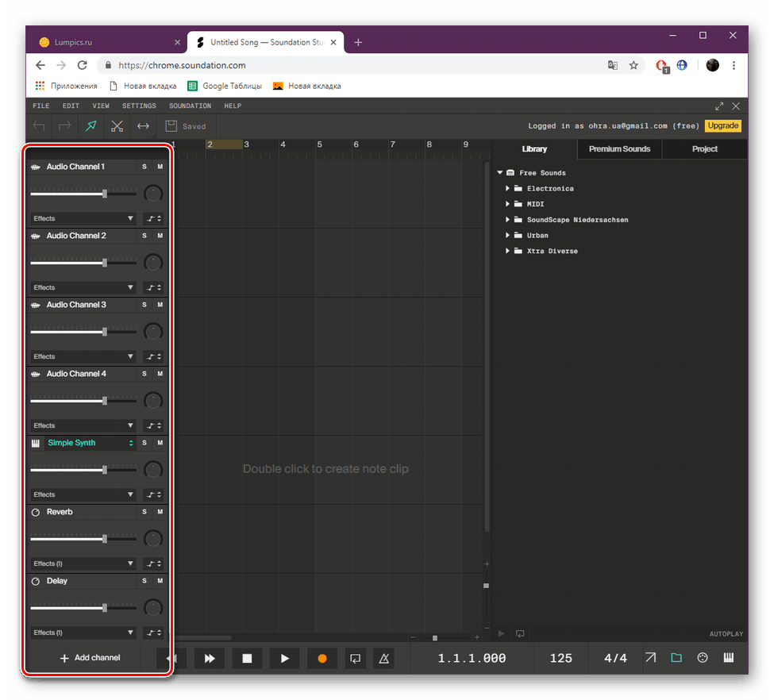Click the pan knob of Audio Channel 2
This screenshot has width=774, height=700.
(x=153, y=263)
